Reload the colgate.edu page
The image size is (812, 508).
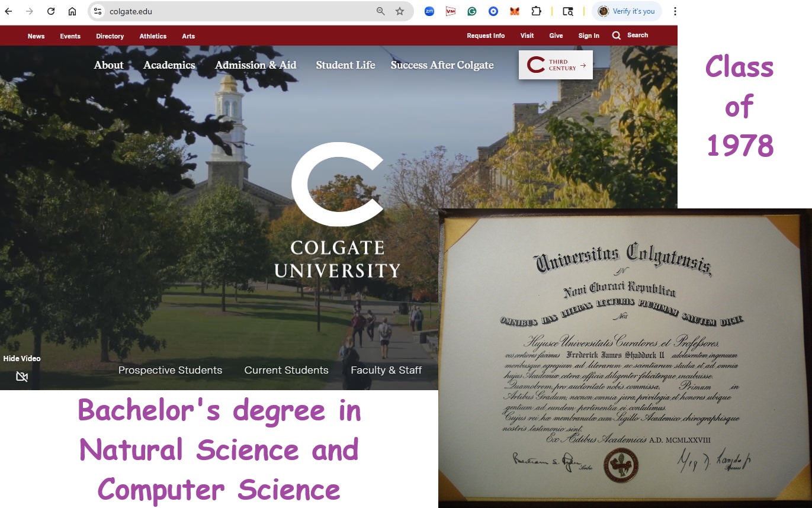pyautogui.click(x=51, y=11)
